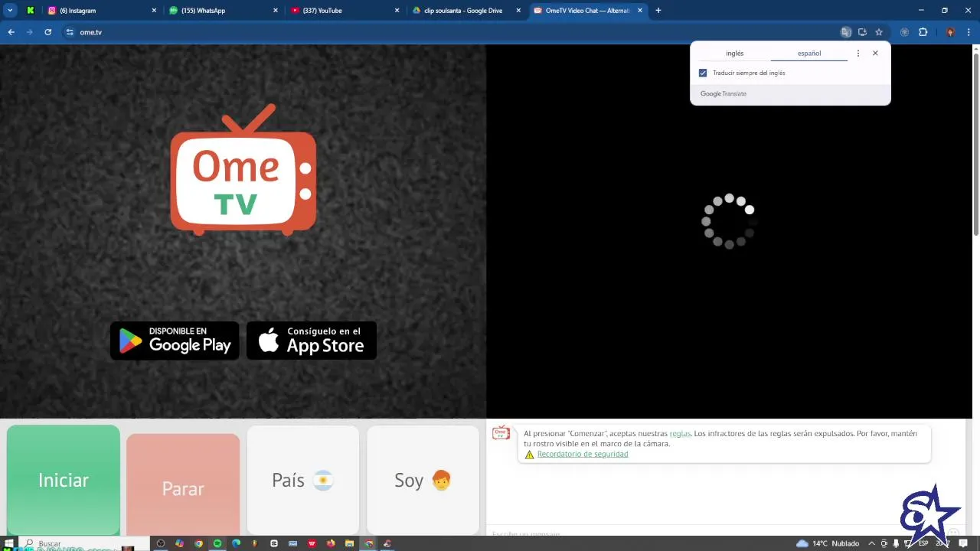Click the Parar button
This screenshot has height=551, width=980.
click(x=183, y=484)
